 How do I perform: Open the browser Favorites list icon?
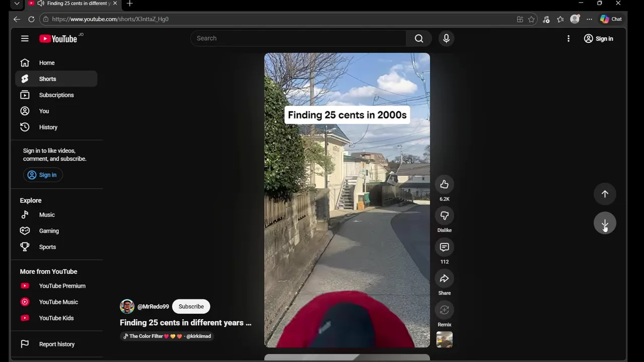(x=560, y=19)
